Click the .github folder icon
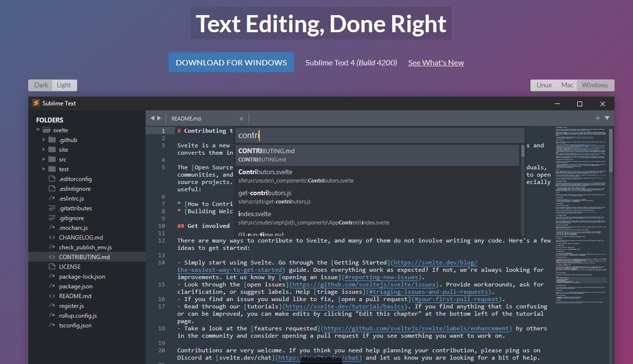The width and height of the screenshot is (633, 364). 52,140
